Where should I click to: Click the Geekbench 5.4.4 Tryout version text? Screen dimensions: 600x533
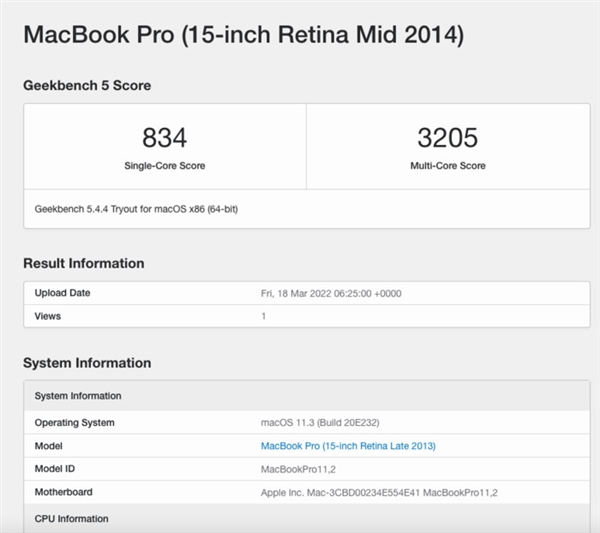click(136, 209)
